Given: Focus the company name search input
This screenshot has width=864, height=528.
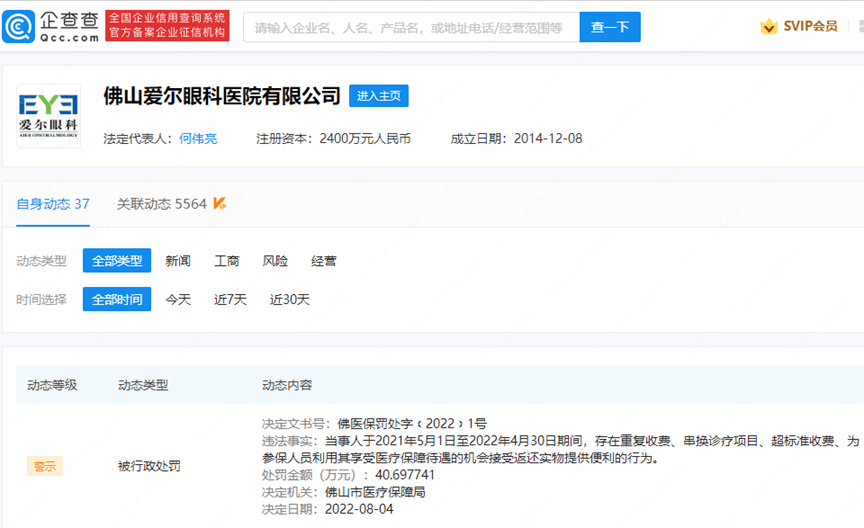Looking at the screenshot, I should (411, 27).
